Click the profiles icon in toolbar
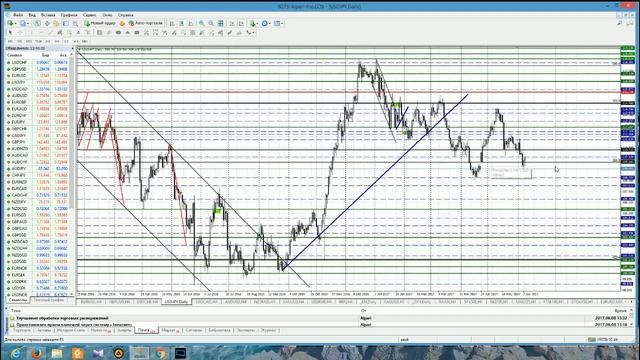 pyautogui.click(x=23, y=23)
